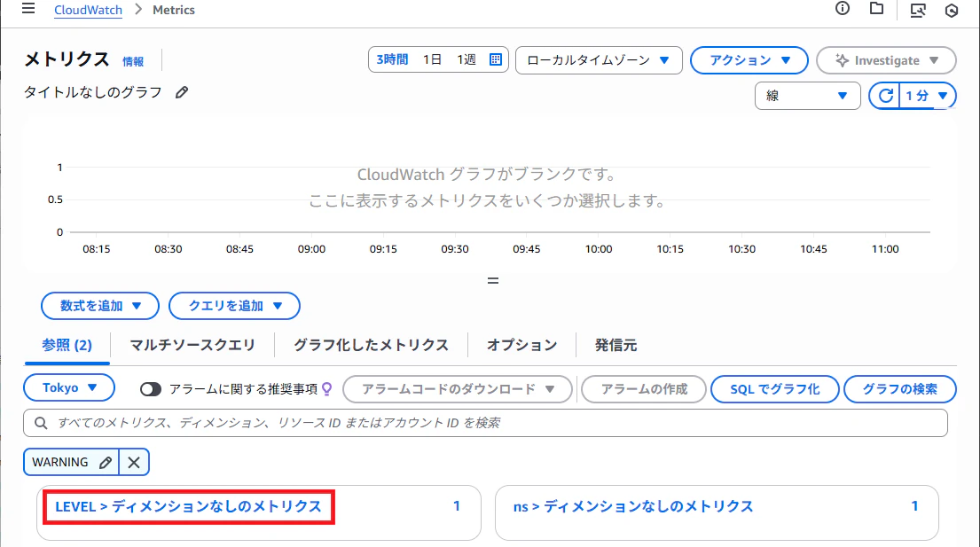This screenshot has height=547, width=980.
Task: Open LEVEL > ディメンションなしのメトリクス
Action: click(188, 506)
